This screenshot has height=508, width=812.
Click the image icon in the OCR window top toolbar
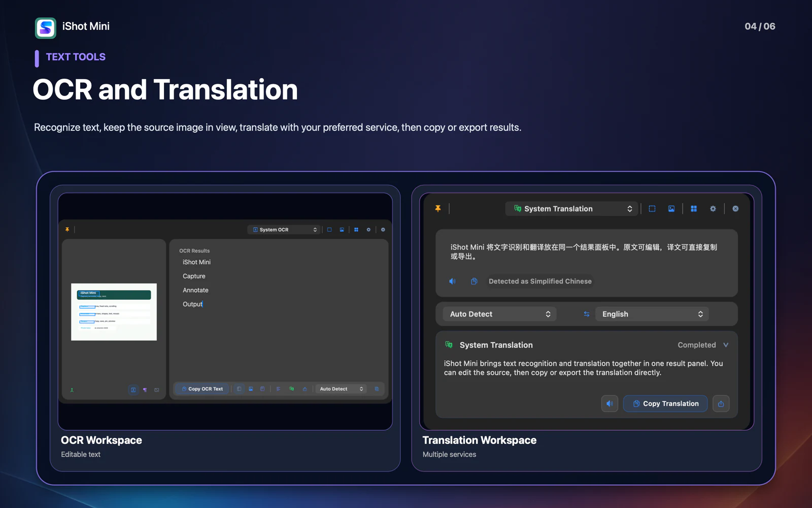(342, 230)
